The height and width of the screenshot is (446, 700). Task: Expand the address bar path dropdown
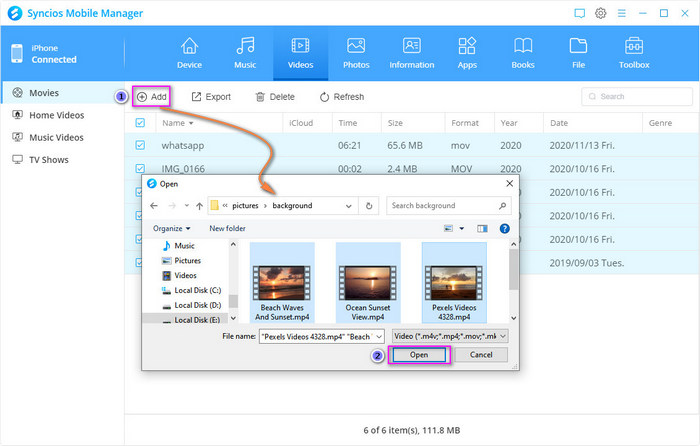348,205
